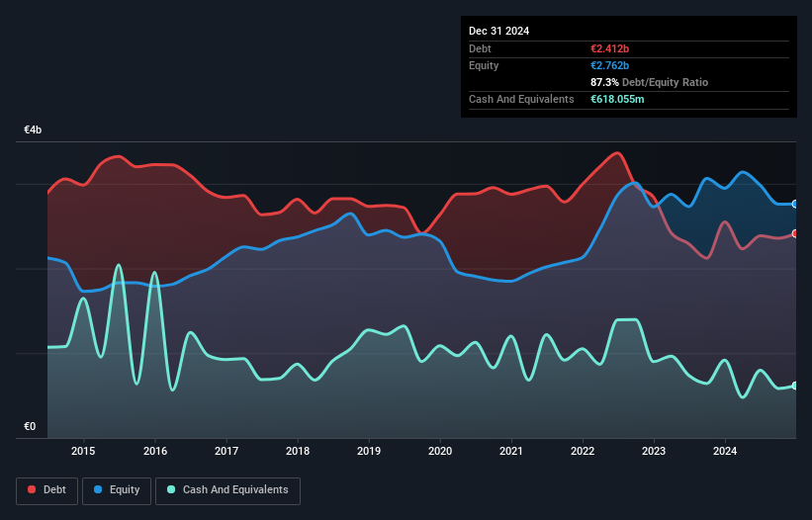Click the 2017 x-axis label
This screenshot has height=520, width=812.
[226, 451]
